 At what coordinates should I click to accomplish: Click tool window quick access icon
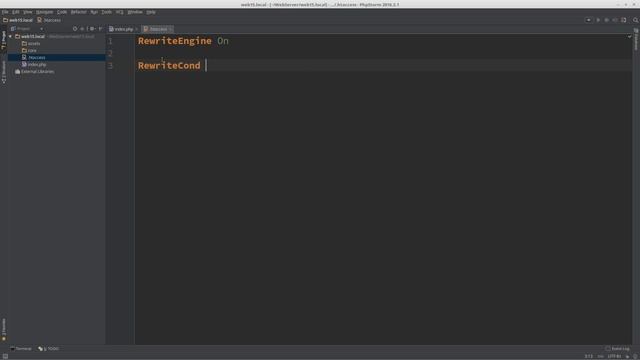point(5,356)
